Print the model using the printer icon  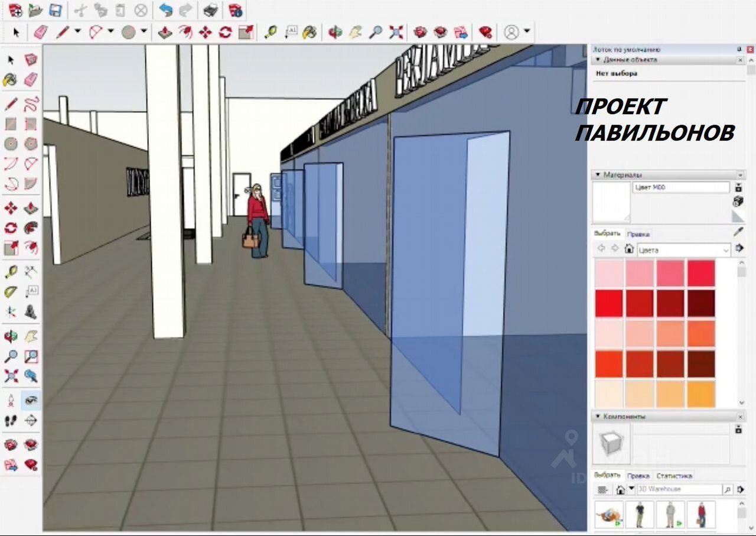tap(211, 10)
